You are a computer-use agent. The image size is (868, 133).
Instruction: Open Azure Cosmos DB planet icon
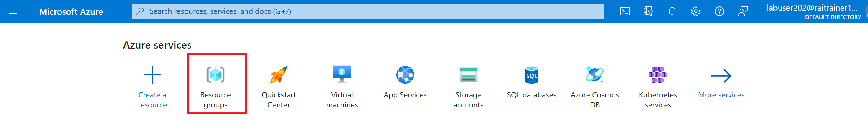pyautogui.click(x=595, y=74)
